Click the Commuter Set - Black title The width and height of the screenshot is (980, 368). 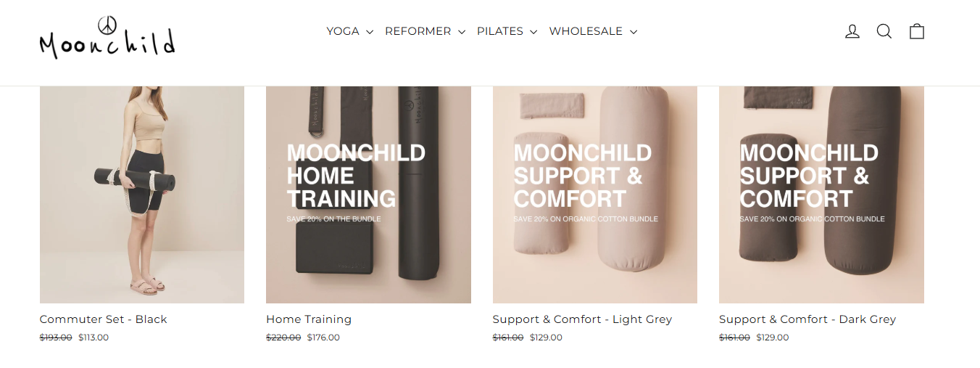click(103, 319)
